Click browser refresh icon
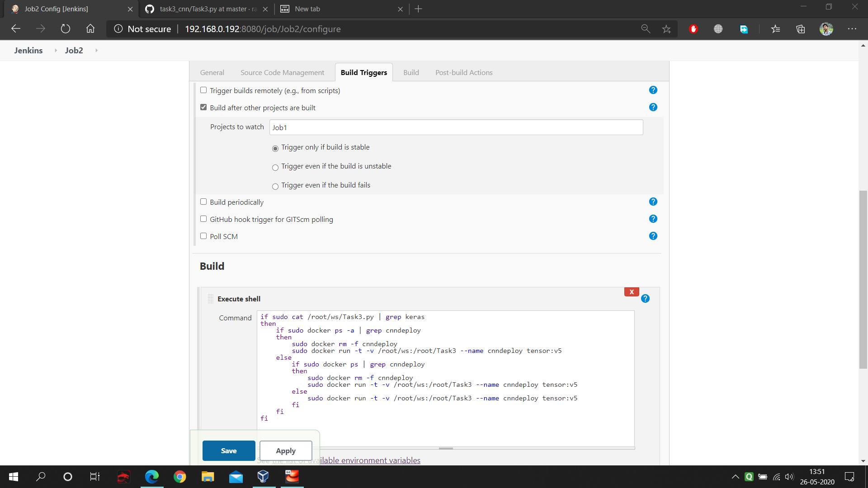The image size is (868, 488). point(66,29)
